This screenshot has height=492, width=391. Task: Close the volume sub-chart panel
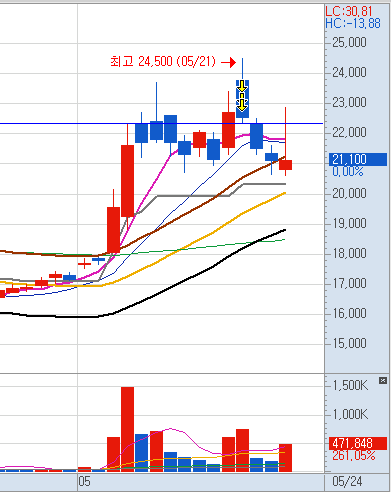point(383,380)
